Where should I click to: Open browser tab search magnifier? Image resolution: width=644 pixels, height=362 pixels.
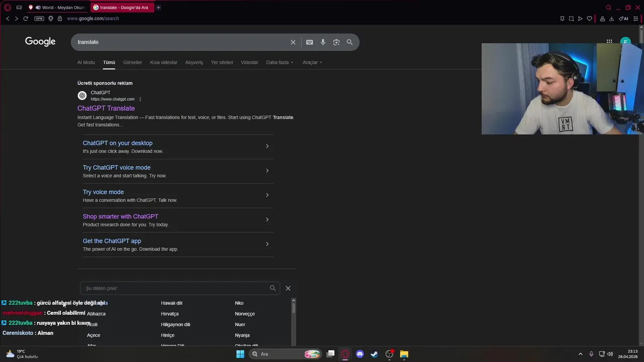(608, 8)
